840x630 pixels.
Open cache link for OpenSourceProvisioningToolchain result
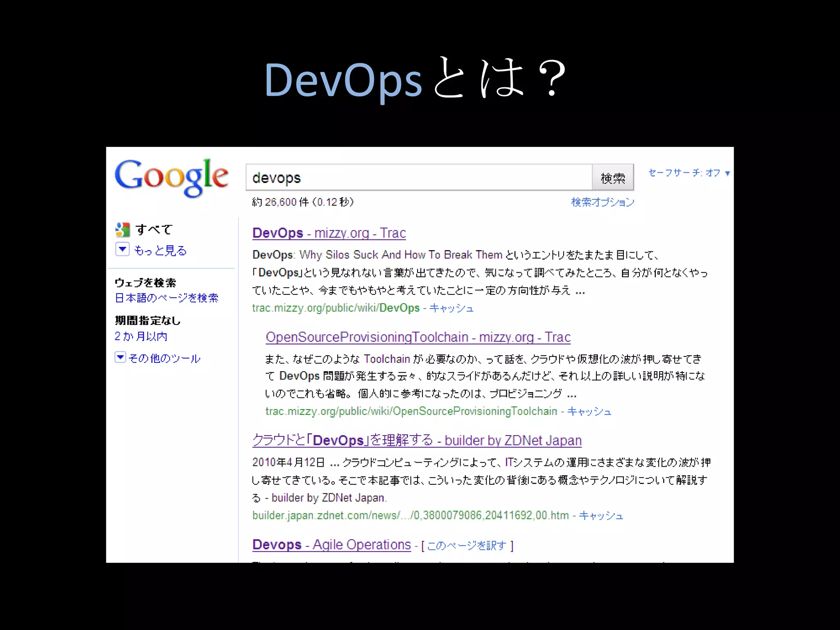[589, 411]
